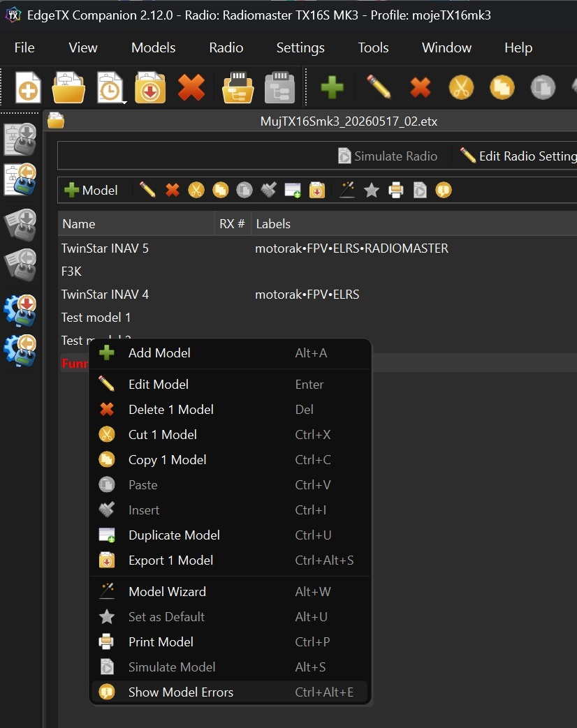Click the New file icon in main toolbar
The width and height of the screenshot is (577, 728).
tap(28, 87)
